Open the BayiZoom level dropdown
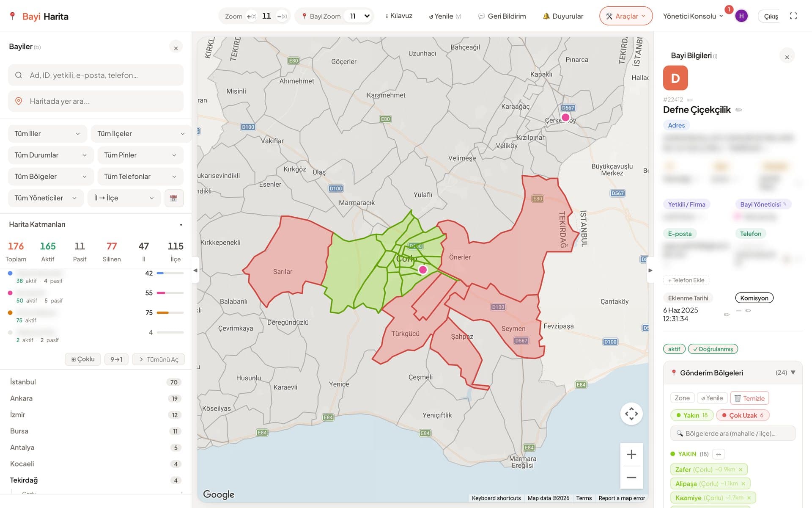This screenshot has height=508, width=812. click(359, 16)
